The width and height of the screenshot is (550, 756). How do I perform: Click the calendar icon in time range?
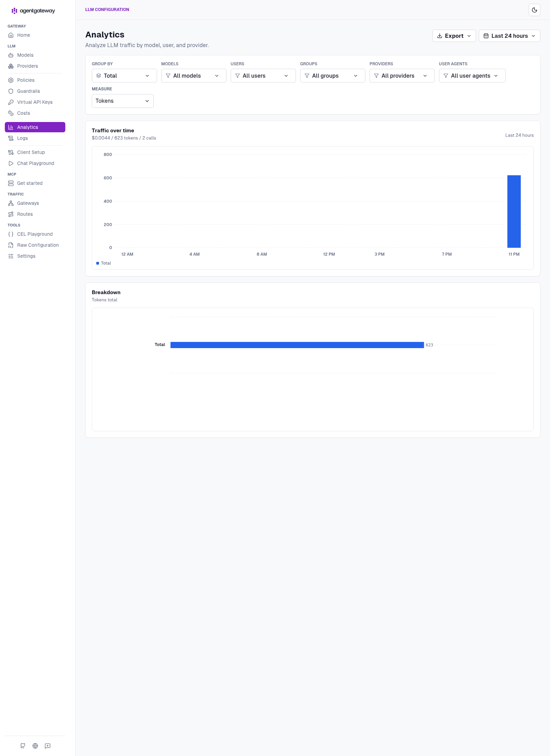pos(486,36)
